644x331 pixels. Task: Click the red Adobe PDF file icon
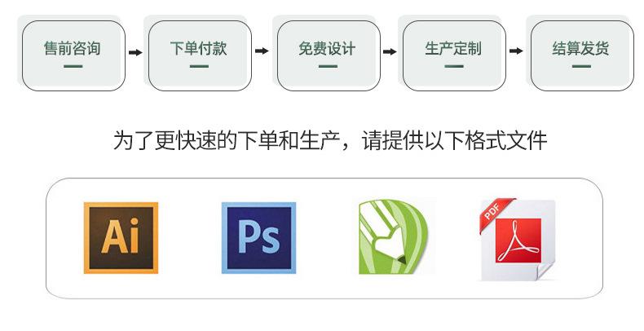[x=518, y=240]
